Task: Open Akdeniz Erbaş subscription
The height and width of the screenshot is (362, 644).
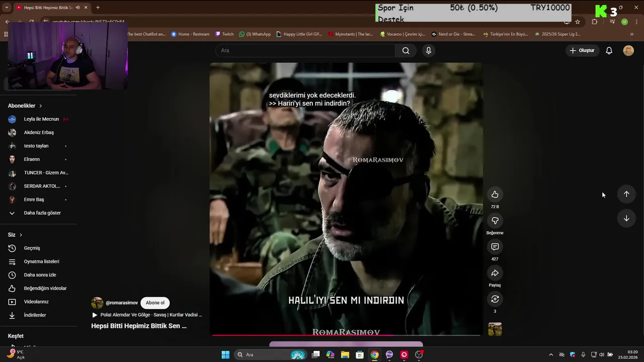Action: point(38,132)
